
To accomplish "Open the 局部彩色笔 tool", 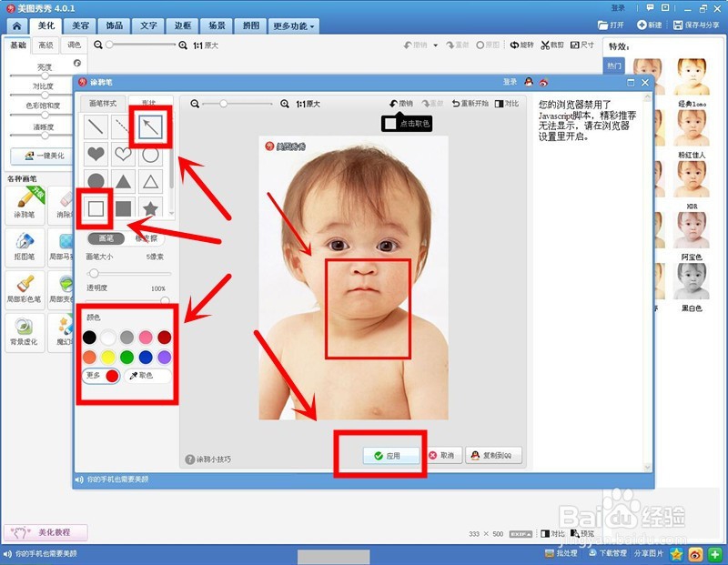I will (25, 288).
